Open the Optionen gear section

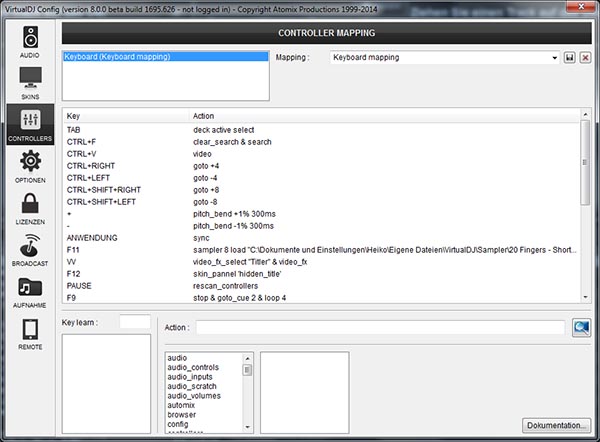click(x=30, y=166)
